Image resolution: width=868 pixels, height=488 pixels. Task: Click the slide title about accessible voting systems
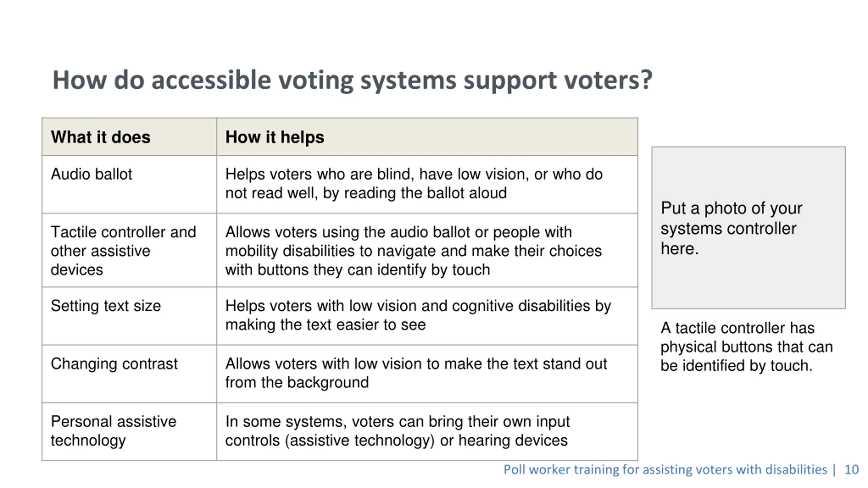[352, 80]
